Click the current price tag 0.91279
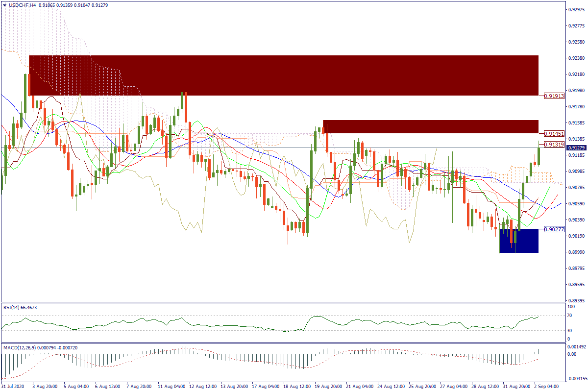Screen dimensions: 588x392 click(x=577, y=148)
